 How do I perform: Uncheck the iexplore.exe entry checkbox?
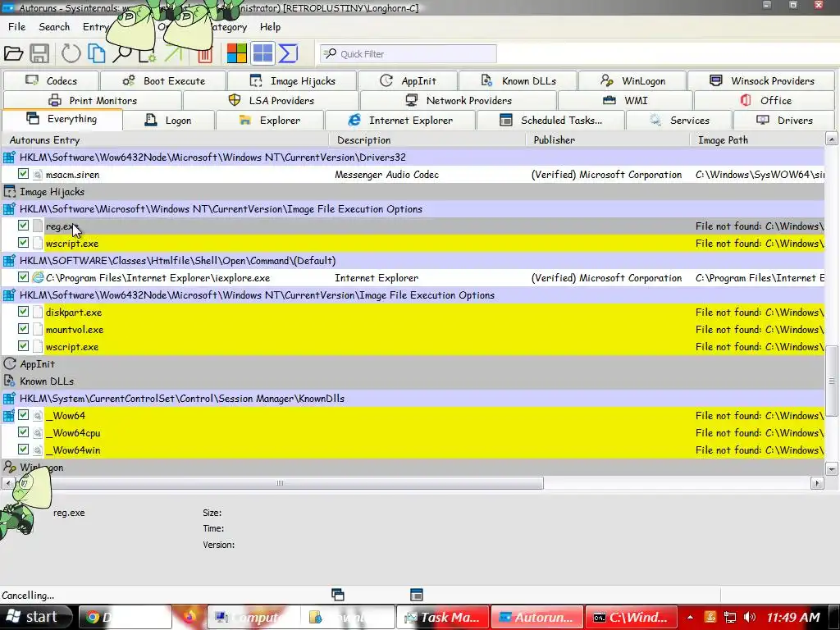tap(23, 277)
